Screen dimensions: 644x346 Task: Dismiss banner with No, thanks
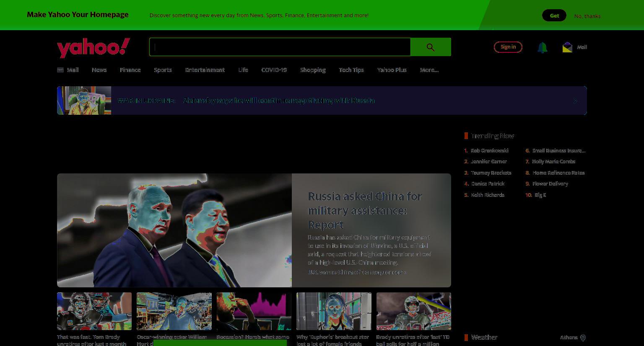coord(587,16)
